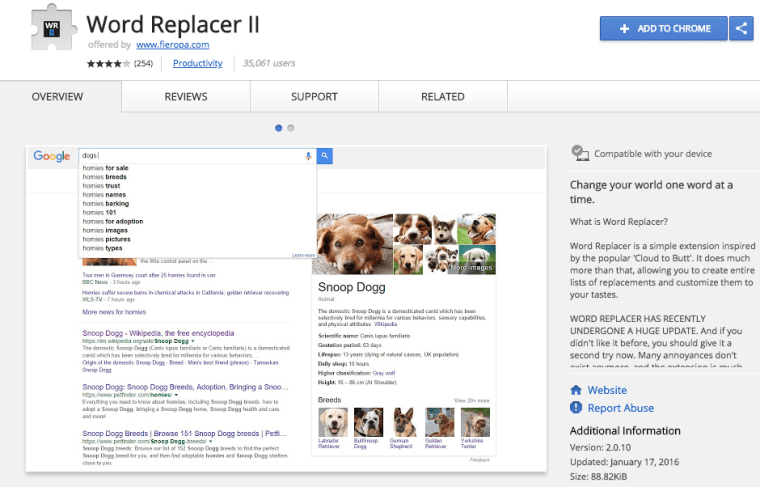This screenshot has height=487, width=760.
Task: Select the 'homies 101' suggestion
Action: 99,212
